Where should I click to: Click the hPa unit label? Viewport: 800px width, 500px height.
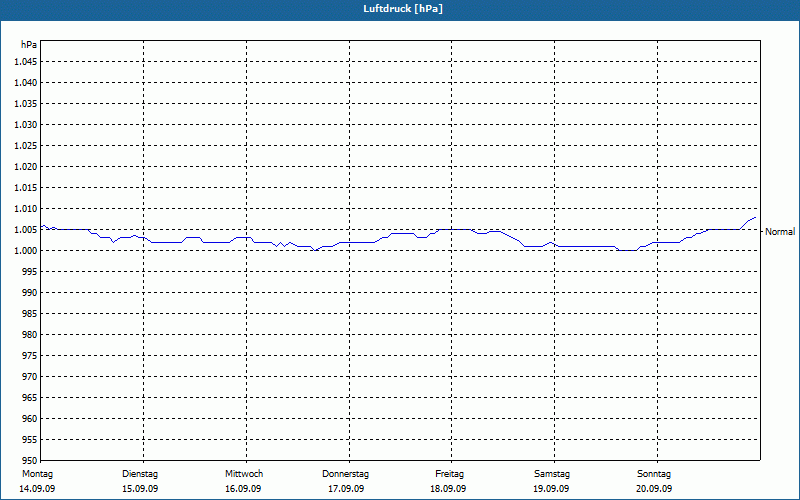click(x=29, y=45)
